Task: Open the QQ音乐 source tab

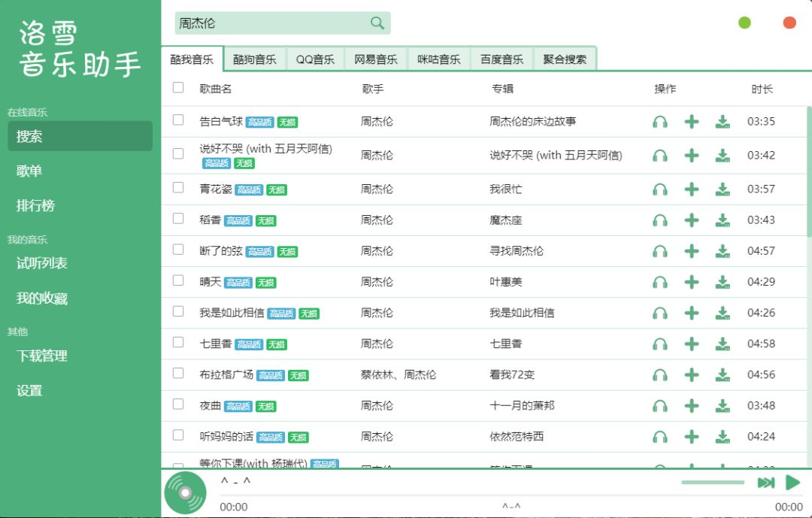Action: (x=315, y=59)
